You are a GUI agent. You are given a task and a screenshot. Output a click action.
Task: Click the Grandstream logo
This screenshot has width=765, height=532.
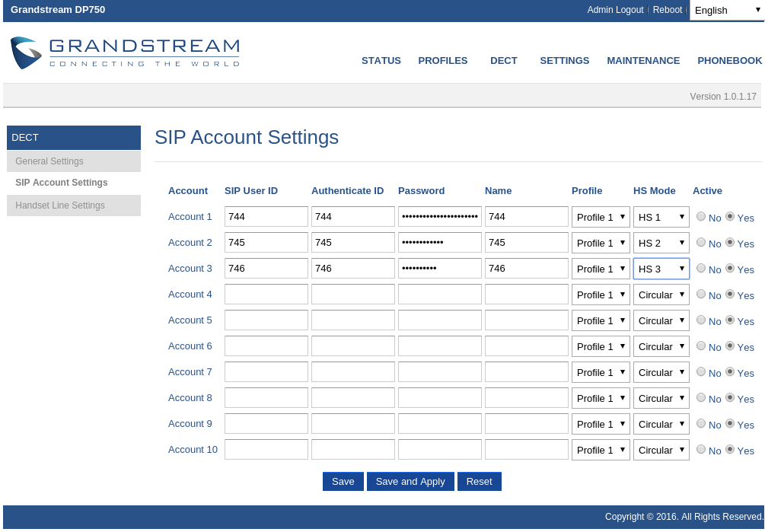point(125,53)
